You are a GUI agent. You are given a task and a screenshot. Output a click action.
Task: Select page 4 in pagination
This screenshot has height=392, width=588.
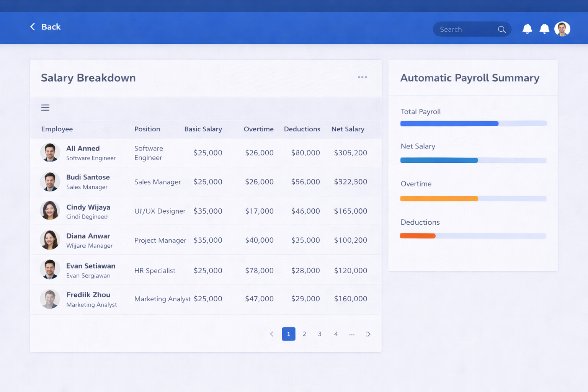(x=336, y=334)
